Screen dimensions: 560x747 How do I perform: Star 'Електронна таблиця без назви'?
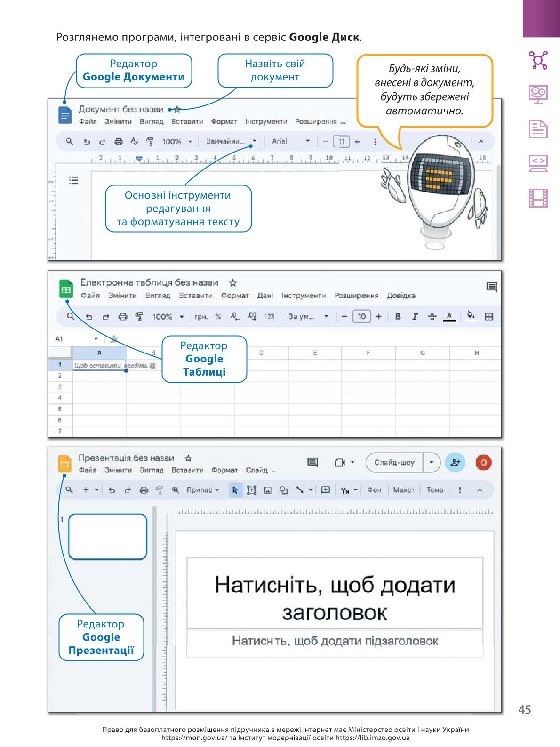point(232,283)
